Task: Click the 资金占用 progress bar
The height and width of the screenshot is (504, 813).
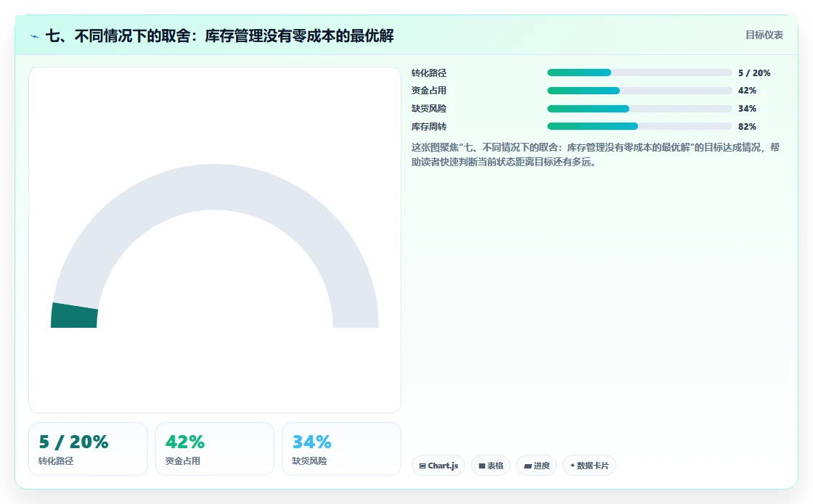Action: click(x=640, y=91)
